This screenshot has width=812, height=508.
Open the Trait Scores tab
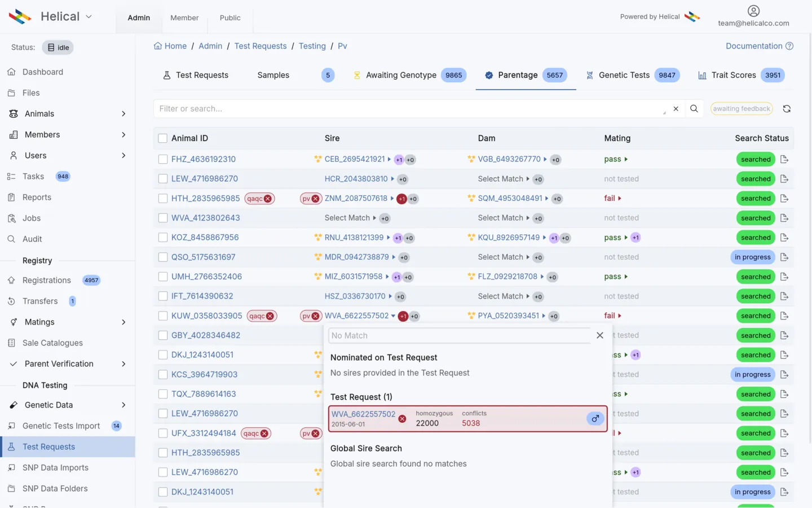click(742, 75)
